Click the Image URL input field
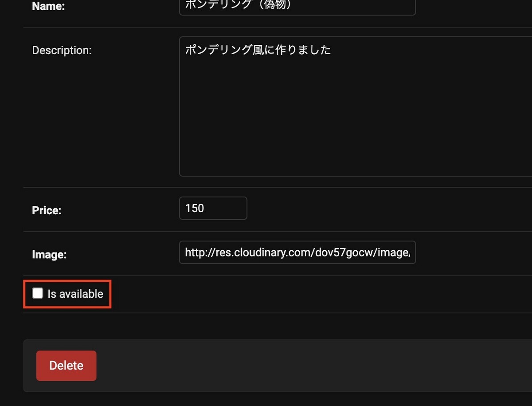The width and height of the screenshot is (532, 406). point(297,252)
